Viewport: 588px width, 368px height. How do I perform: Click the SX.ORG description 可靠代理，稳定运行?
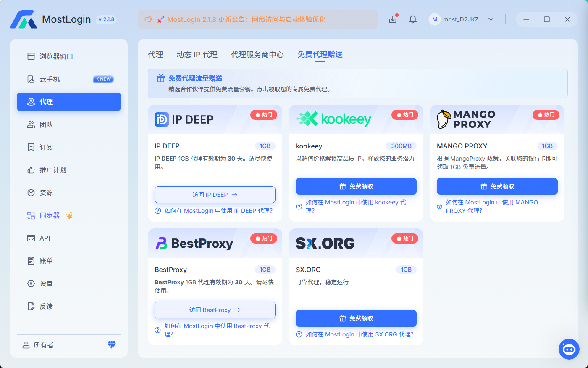click(322, 282)
